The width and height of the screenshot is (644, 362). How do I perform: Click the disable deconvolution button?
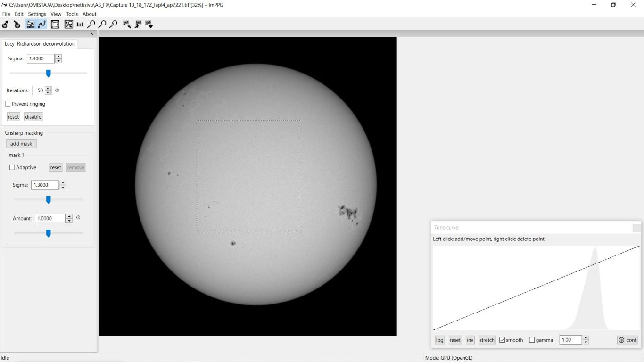pos(33,117)
